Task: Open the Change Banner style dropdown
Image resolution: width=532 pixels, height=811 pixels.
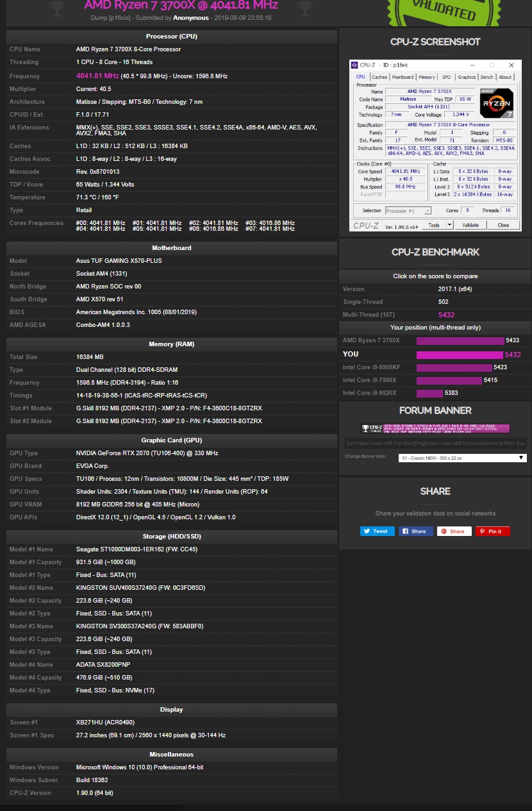Action: [461, 458]
